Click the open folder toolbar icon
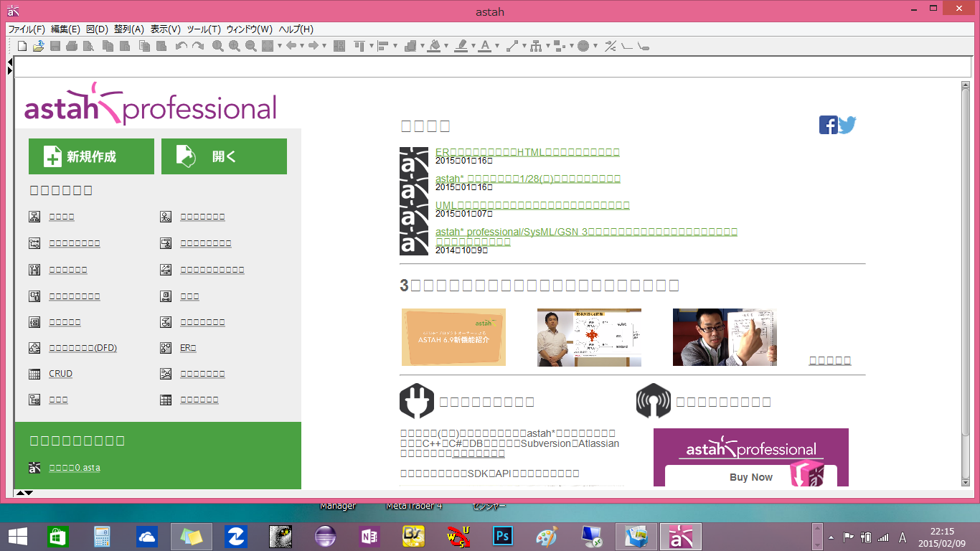Viewport: 980px width, 551px height. point(38,46)
